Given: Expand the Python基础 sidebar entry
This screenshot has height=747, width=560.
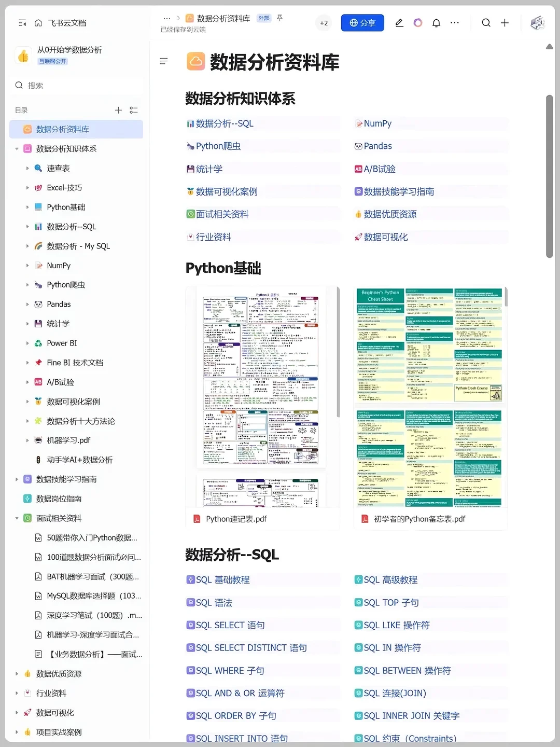Looking at the screenshot, I should pos(27,207).
